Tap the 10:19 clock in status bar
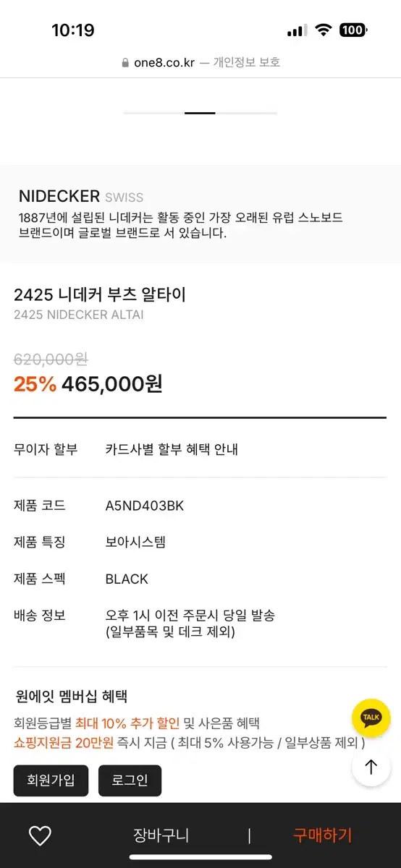Screen dimensions: 401x868 [73, 30]
